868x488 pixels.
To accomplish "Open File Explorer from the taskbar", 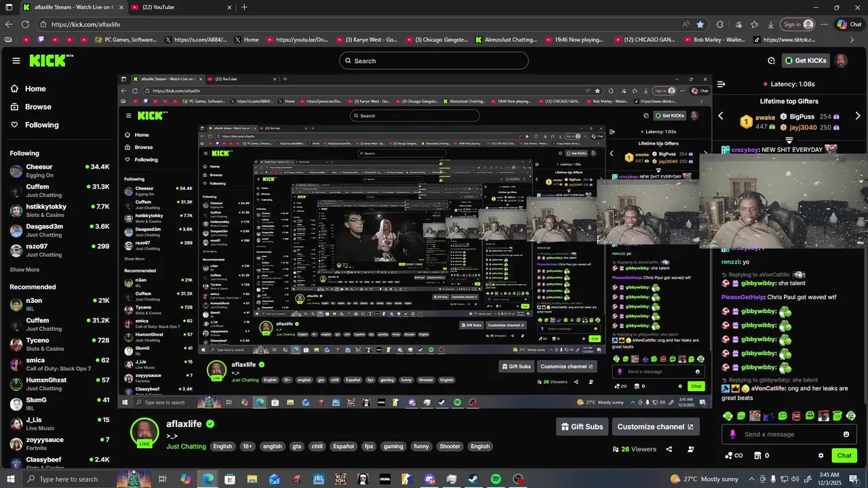I will click(x=252, y=479).
